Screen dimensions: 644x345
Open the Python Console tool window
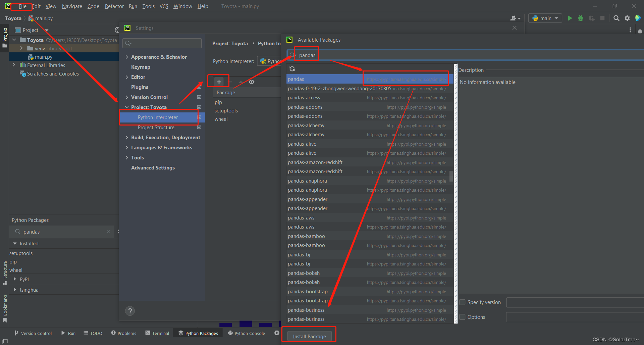(x=247, y=333)
